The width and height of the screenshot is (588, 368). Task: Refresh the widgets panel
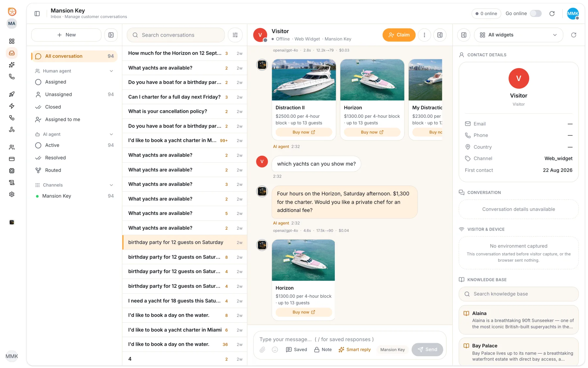point(574,35)
